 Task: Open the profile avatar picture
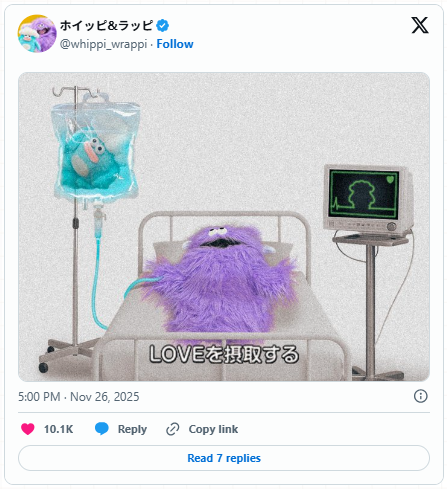(x=37, y=34)
